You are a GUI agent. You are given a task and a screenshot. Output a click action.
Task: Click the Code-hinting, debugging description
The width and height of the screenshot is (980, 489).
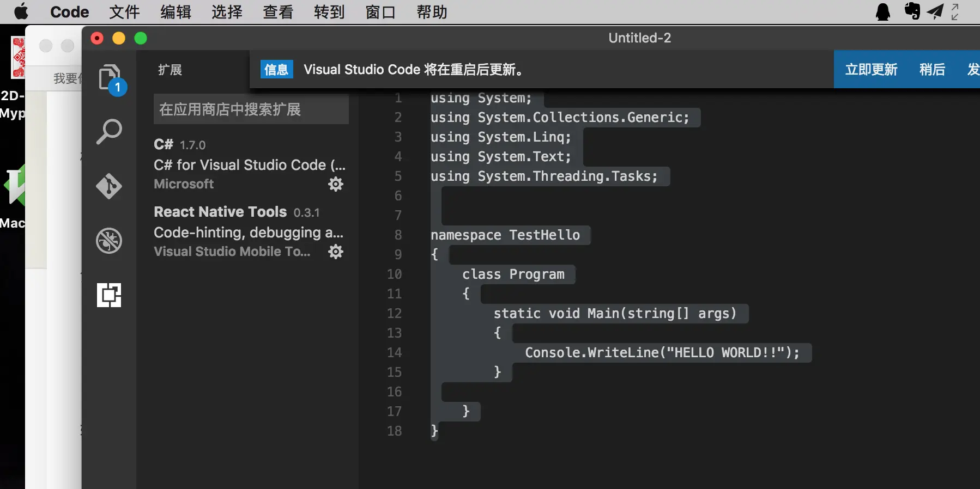point(249,233)
